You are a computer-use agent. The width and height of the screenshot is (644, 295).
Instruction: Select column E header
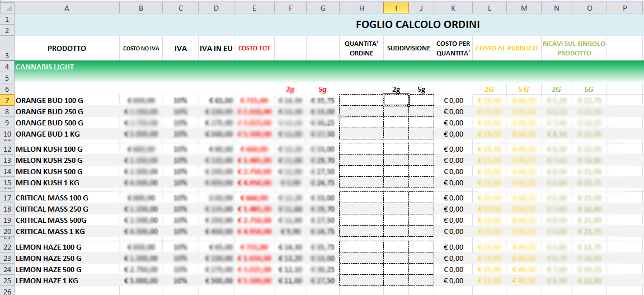pyautogui.click(x=254, y=7)
